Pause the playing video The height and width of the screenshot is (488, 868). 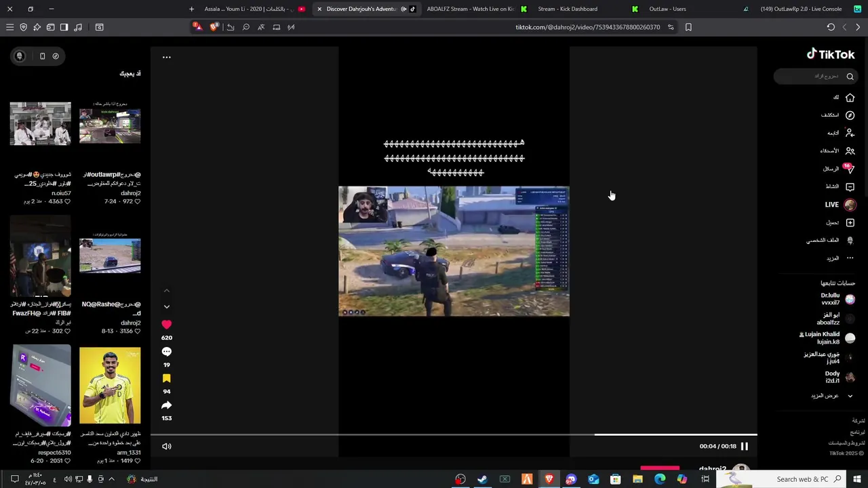tap(744, 446)
